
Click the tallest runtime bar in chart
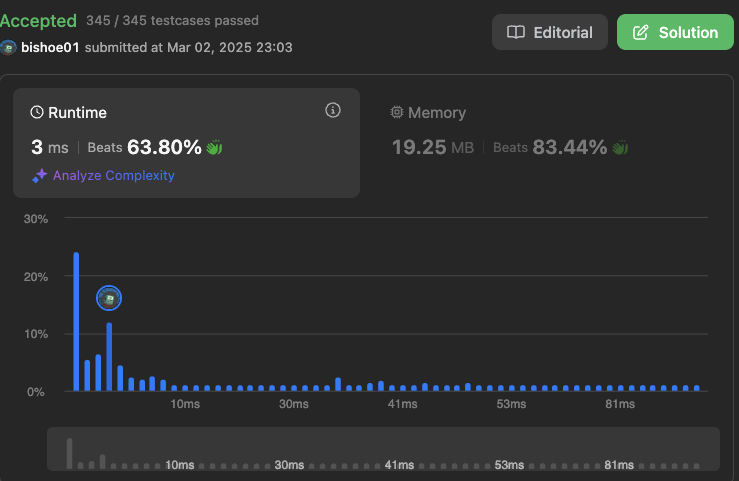(76, 322)
